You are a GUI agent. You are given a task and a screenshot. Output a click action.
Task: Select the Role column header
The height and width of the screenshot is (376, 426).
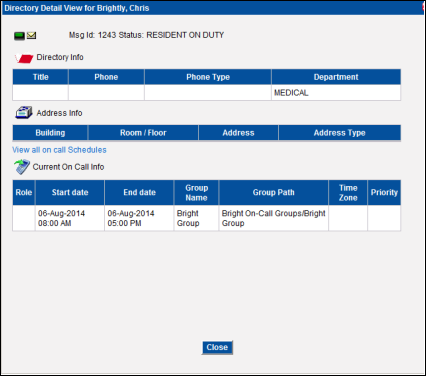point(24,193)
